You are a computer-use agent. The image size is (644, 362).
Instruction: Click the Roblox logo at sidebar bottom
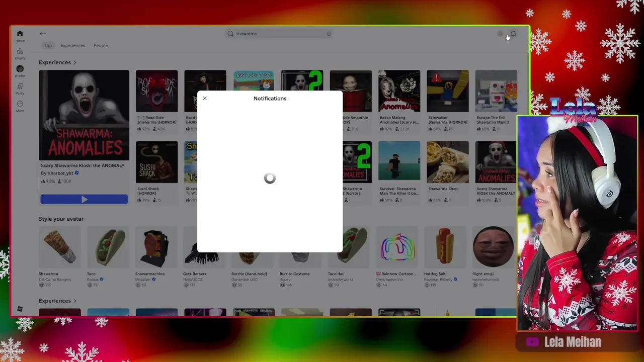tap(20, 309)
